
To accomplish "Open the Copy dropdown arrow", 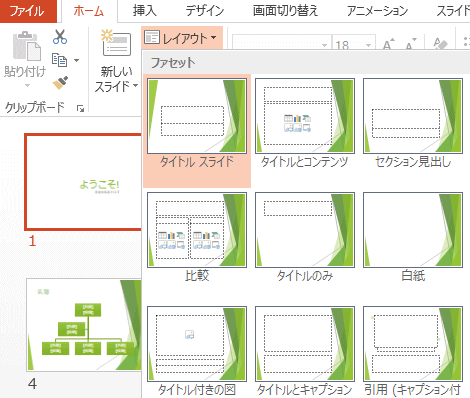I will 76,60.
